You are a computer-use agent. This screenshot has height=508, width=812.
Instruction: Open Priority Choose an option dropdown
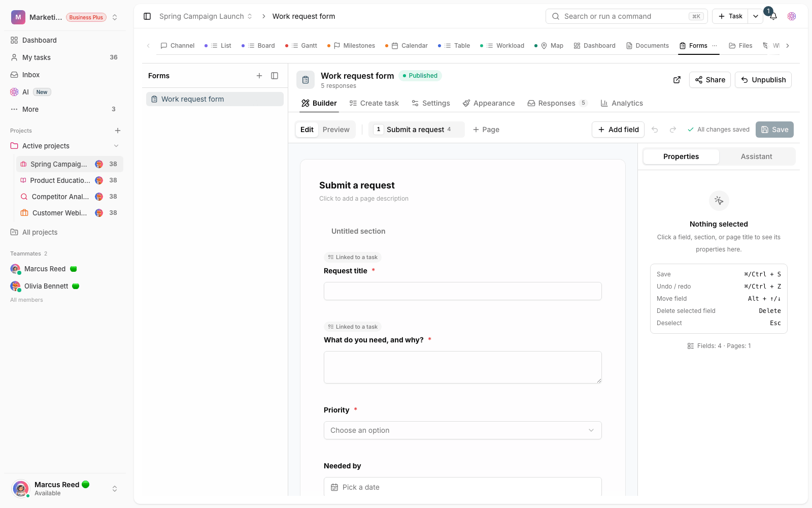[463, 430]
